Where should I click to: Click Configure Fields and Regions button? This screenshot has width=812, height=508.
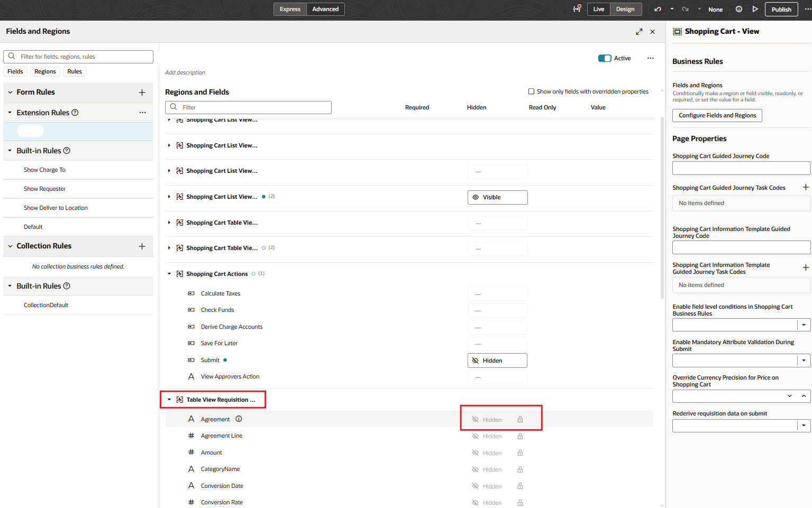point(717,115)
